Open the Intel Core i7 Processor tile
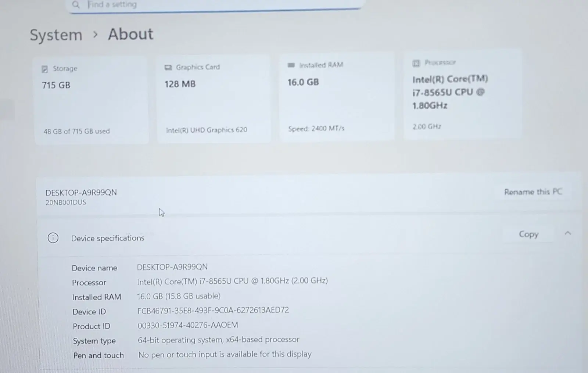This screenshot has width=588, height=373. pos(462,94)
